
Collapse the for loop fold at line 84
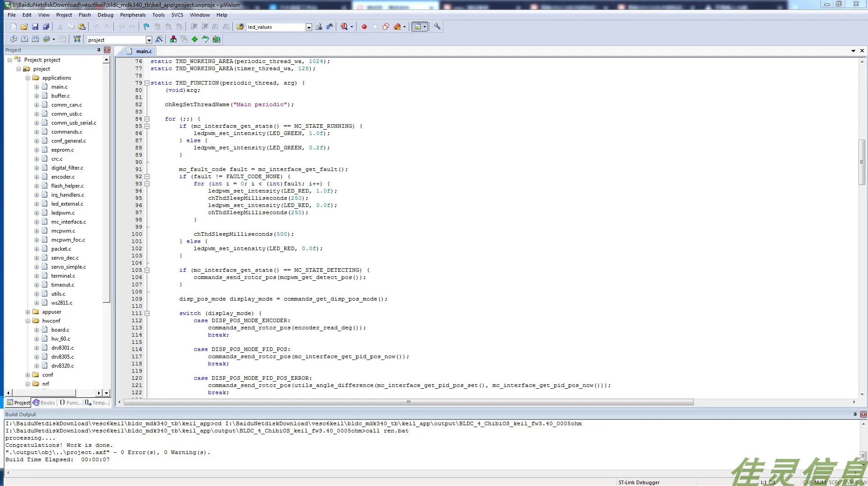point(147,119)
